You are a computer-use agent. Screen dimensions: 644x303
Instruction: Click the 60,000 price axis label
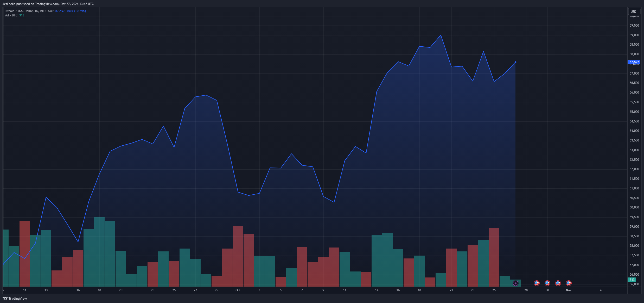[x=634, y=207]
